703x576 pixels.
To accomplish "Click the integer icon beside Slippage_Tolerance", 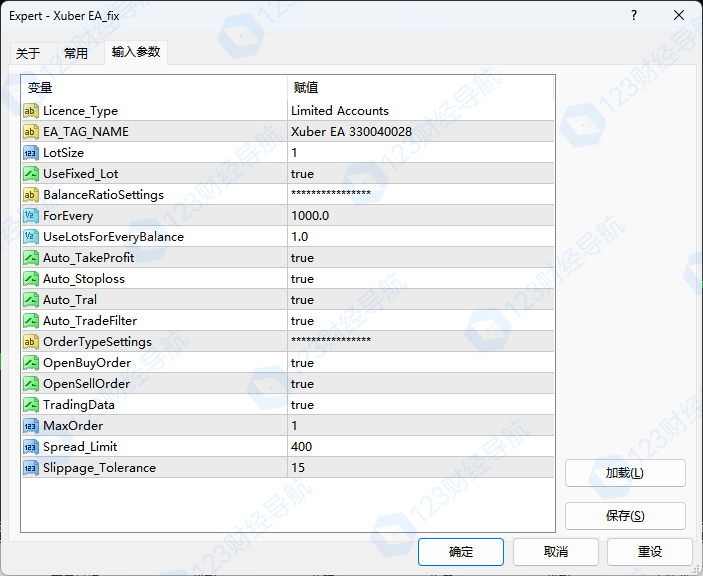I will [30, 468].
